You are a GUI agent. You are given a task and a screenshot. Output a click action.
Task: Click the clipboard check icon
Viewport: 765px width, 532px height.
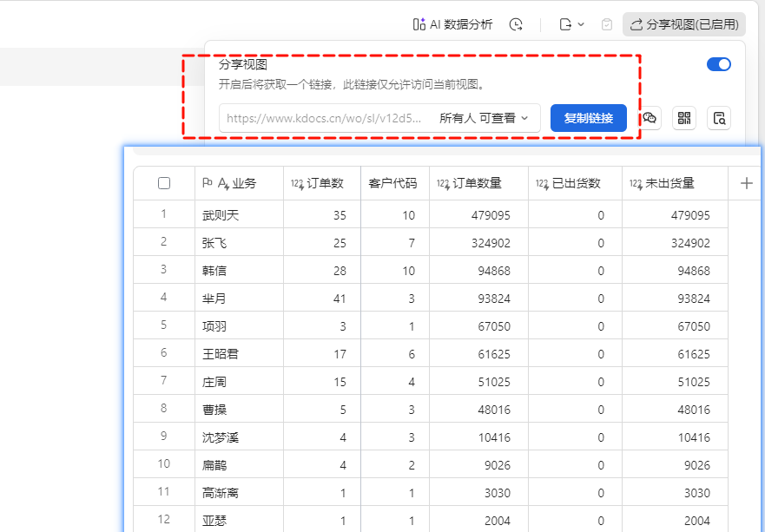[x=607, y=24]
